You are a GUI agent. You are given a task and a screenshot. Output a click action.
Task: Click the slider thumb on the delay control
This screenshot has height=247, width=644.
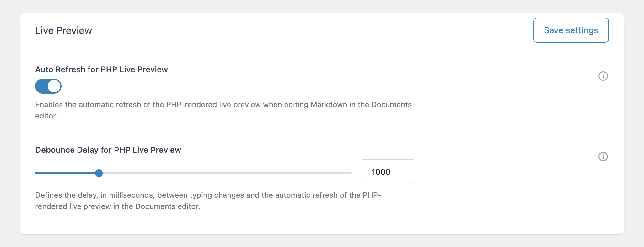[x=99, y=173]
